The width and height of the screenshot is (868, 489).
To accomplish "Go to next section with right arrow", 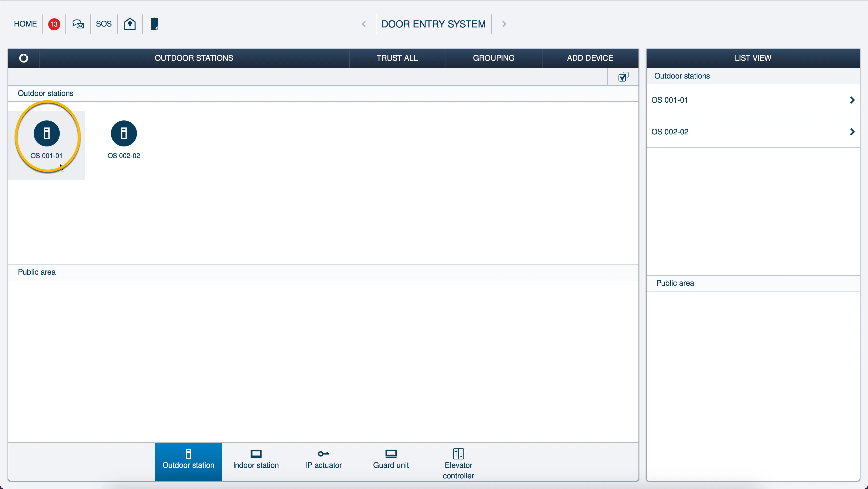I will 504,24.
